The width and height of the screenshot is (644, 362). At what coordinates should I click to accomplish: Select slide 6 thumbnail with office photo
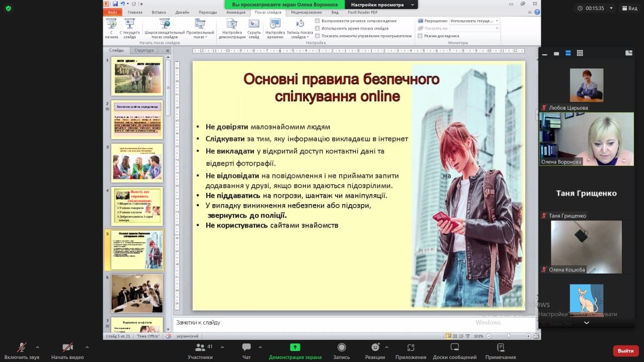pos(137,293)
